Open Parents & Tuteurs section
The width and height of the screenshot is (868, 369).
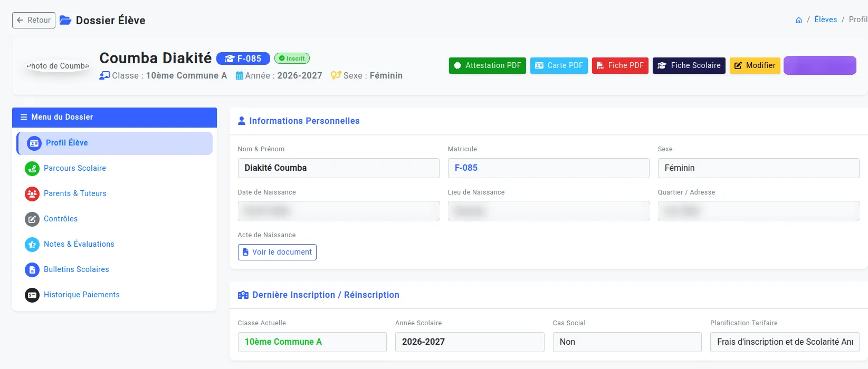tap(115, 194)
